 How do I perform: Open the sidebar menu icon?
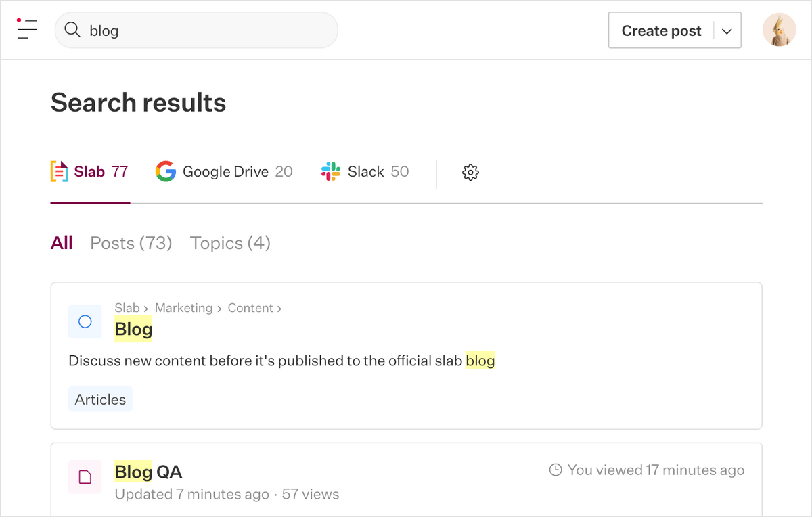pyautogui.click(x=26, y=30)
